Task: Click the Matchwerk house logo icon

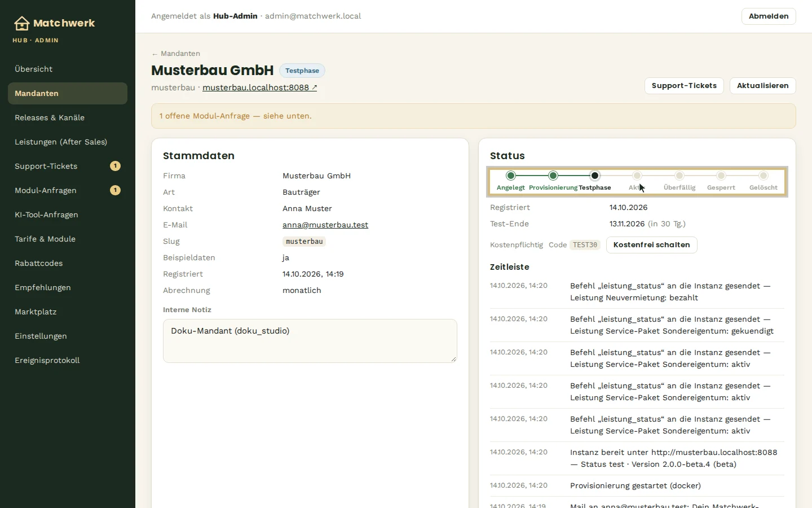Action: [x=21, y=23]
